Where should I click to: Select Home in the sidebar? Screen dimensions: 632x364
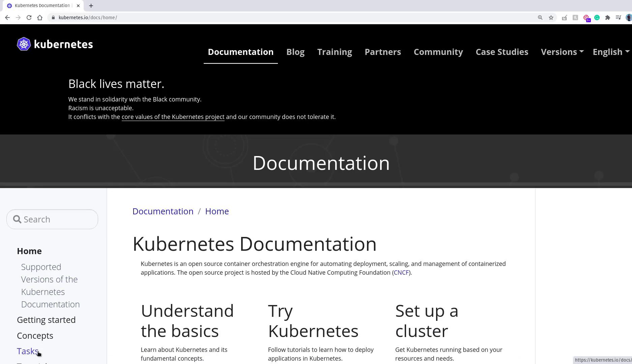[29, 251]
